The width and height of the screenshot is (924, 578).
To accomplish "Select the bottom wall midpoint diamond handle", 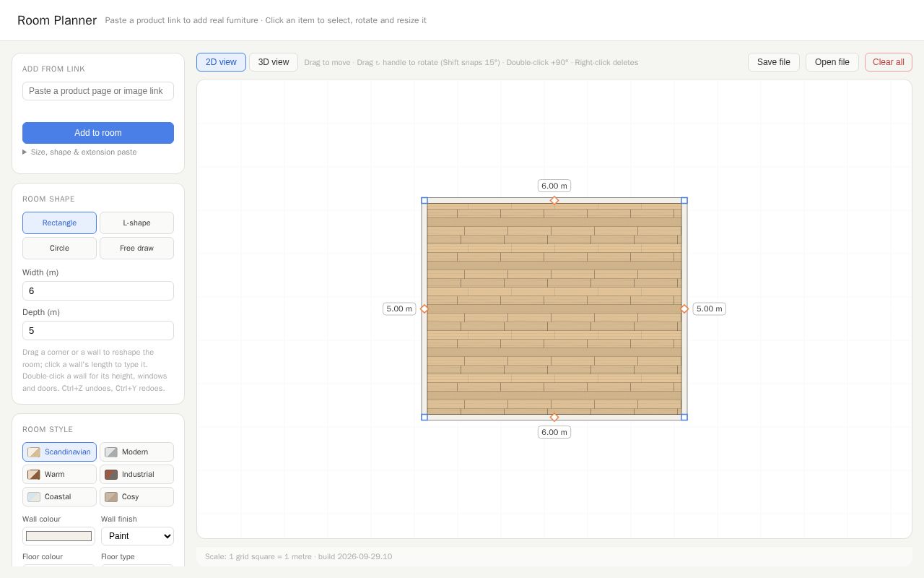I will click(x=554, y=417).
